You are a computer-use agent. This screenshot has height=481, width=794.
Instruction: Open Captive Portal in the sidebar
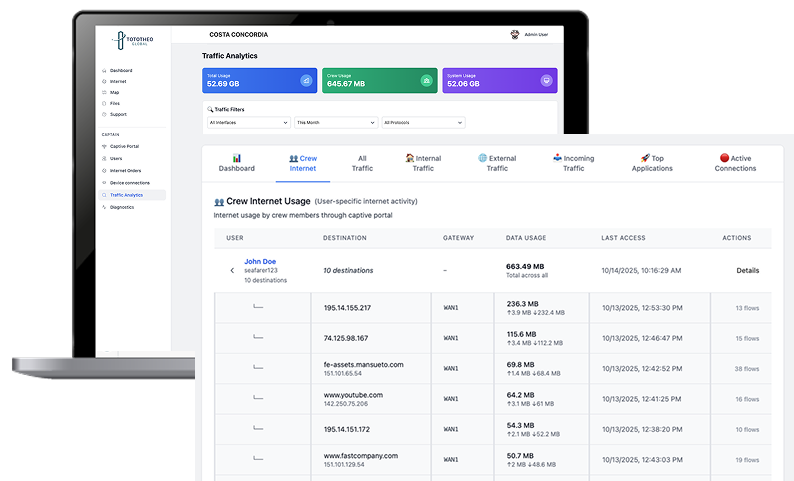(124, 146)
